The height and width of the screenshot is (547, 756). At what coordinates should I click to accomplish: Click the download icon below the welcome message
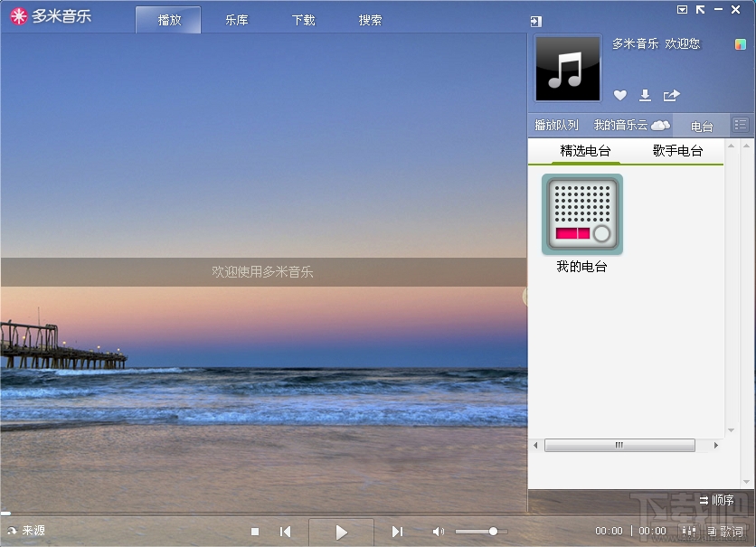(x=645, y=95)
